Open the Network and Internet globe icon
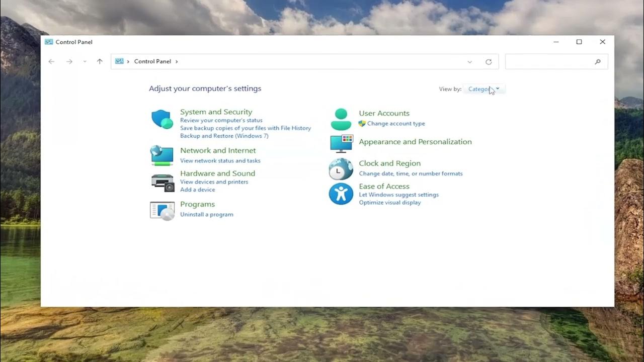This screenshot has width=644, height=362. pos(162,155)
